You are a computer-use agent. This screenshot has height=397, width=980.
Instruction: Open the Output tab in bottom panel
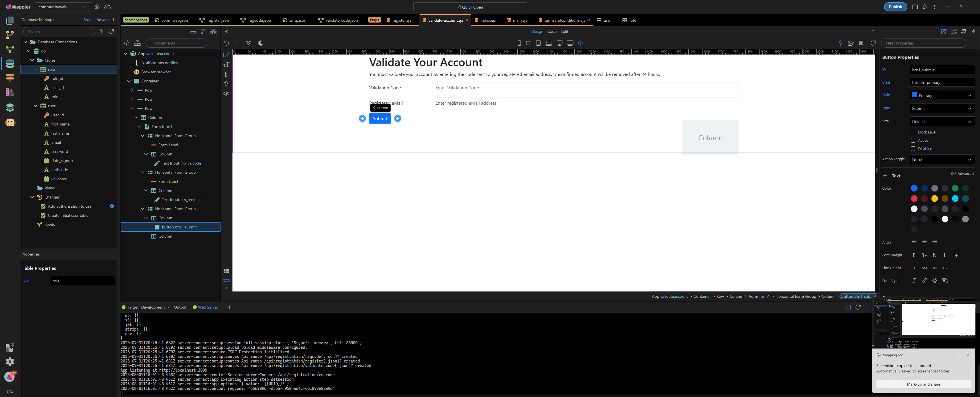point(180,307)
